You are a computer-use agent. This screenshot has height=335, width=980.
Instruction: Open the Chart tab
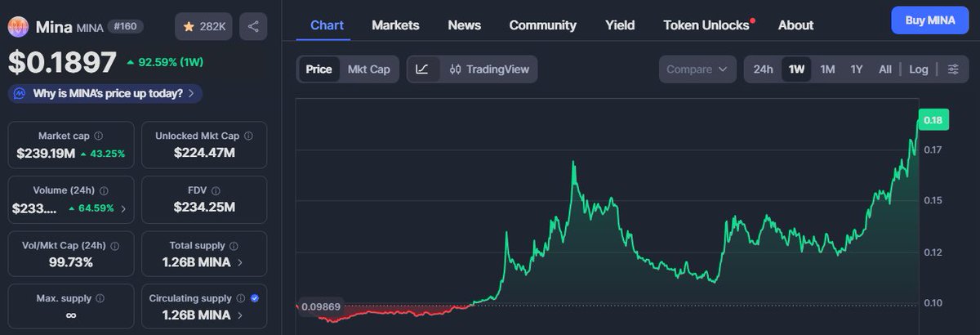[327, 25]
